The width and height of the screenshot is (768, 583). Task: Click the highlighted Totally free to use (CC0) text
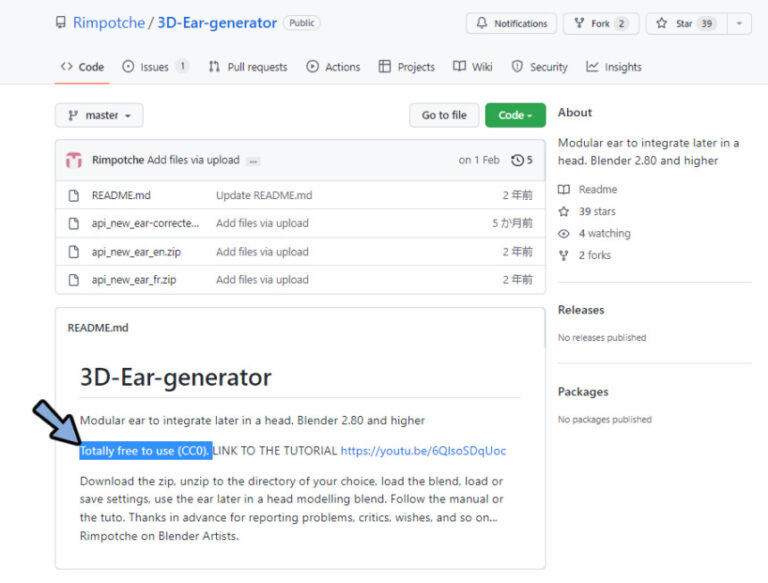point(145,451)
